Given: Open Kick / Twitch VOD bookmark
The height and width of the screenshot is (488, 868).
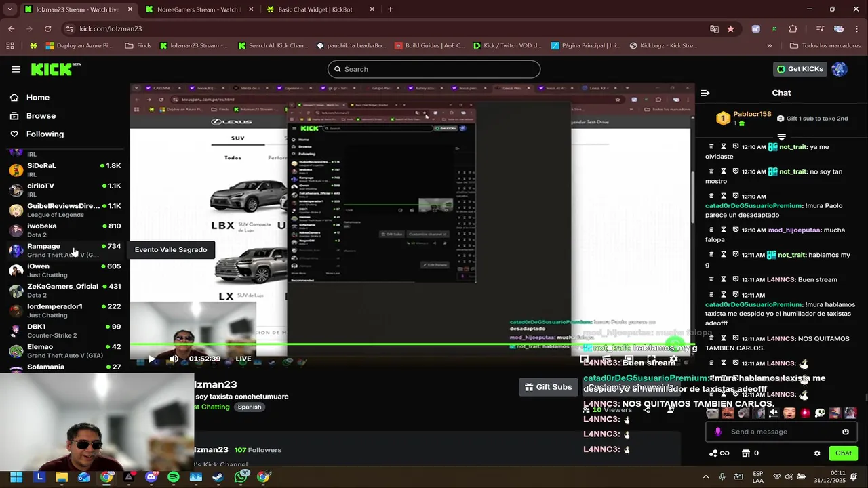Looking at the screenshot, I should click(507, 46).
